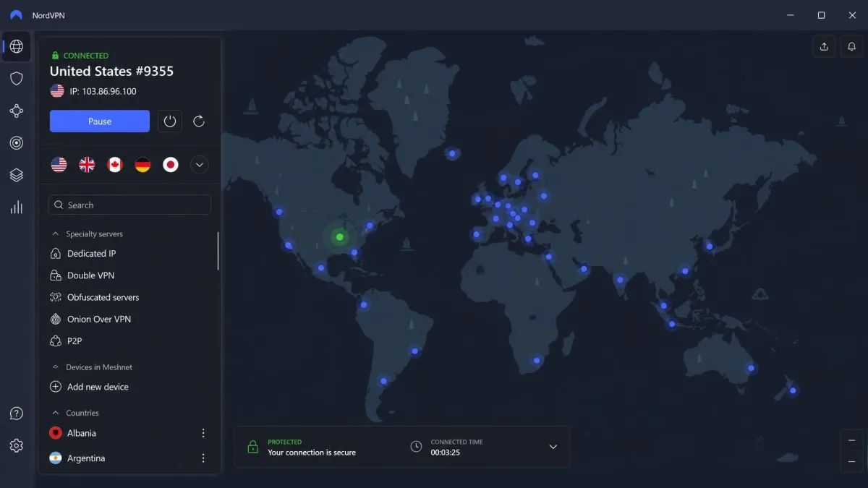Click the green CONNECTED status label
The width and height of the screenshot is (868, 488).
(x=86, y=56)
